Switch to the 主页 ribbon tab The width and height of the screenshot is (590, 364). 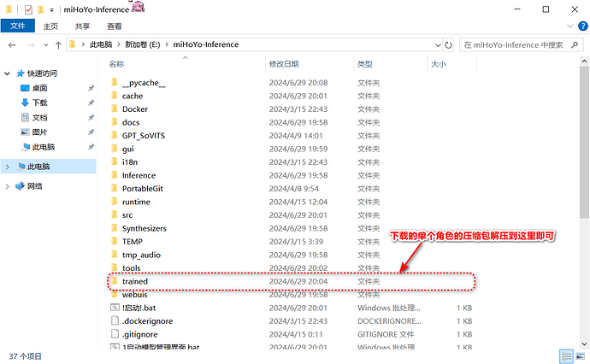tap(50, 26)
